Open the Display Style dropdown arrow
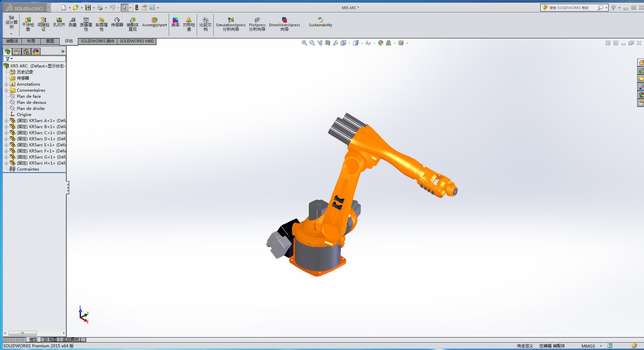The image size is (644, 350). (x=362, y=43)
